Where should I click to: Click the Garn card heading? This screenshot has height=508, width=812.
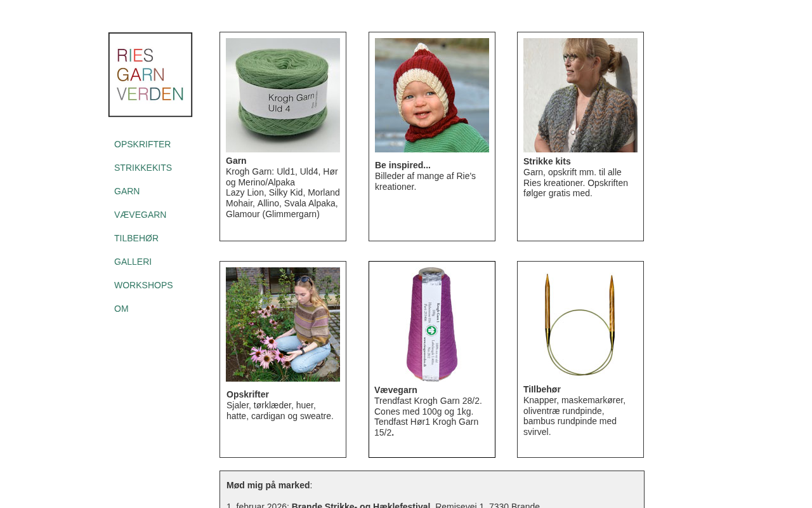236,161
